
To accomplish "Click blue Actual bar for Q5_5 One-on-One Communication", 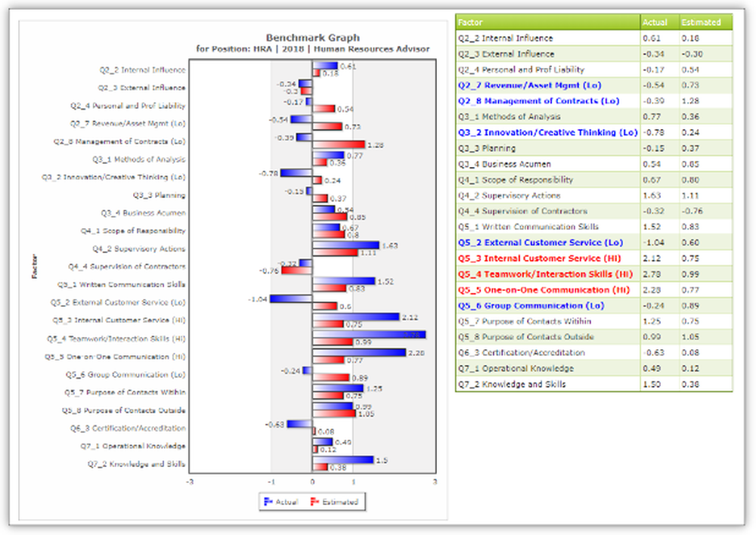I will coord(359,353).
